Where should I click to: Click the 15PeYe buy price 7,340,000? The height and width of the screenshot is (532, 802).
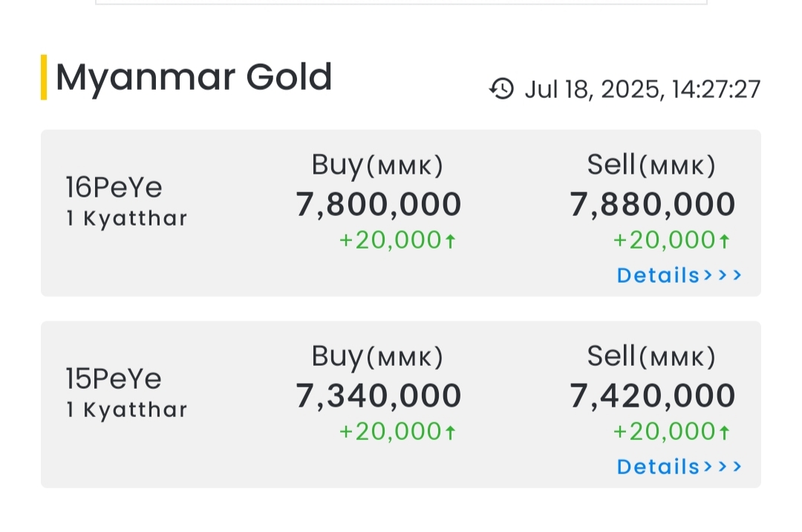pyautogui.click(x=379, y=395)
